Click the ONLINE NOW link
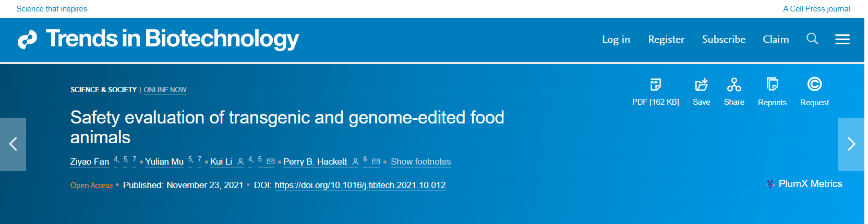The height and width of the screenshot is (224, 868). (165, 90)
